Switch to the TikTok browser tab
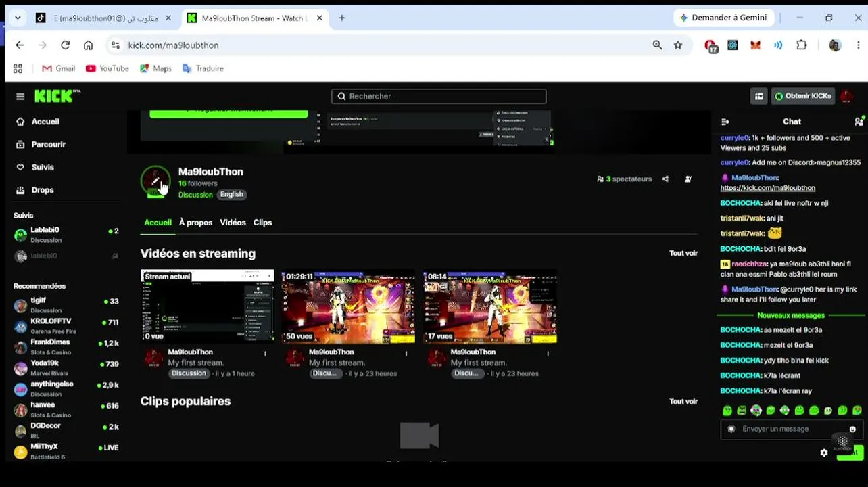Viewport: 868px width, 487px height. tap(104, 18)
